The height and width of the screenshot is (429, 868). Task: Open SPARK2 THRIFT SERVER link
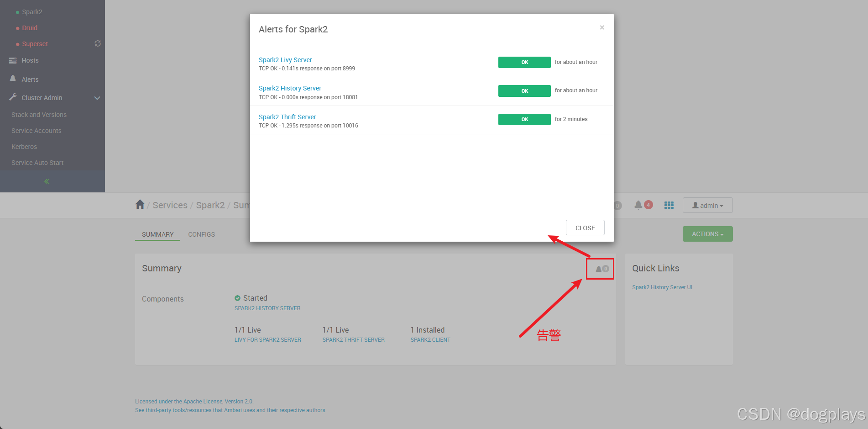354,340
